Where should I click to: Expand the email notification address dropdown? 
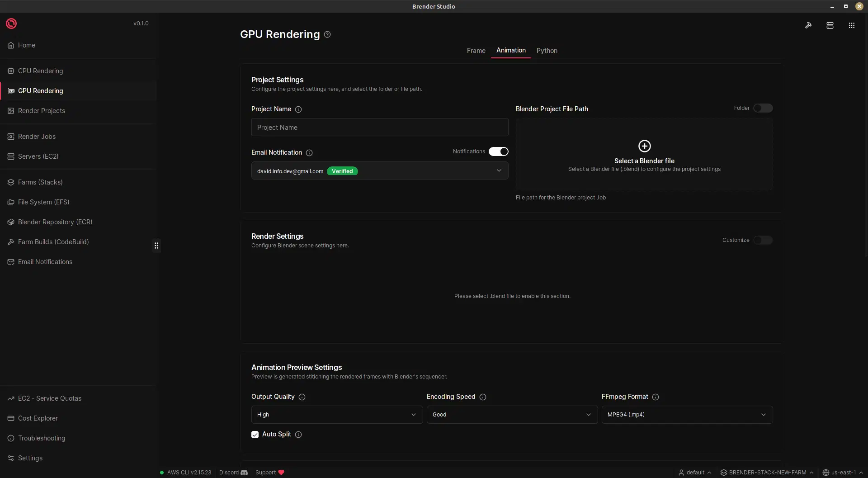coord(499,170)
